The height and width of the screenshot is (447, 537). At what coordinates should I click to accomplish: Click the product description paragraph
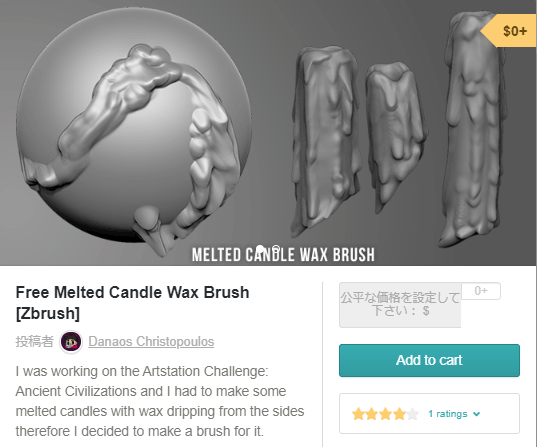pos(160,401)
